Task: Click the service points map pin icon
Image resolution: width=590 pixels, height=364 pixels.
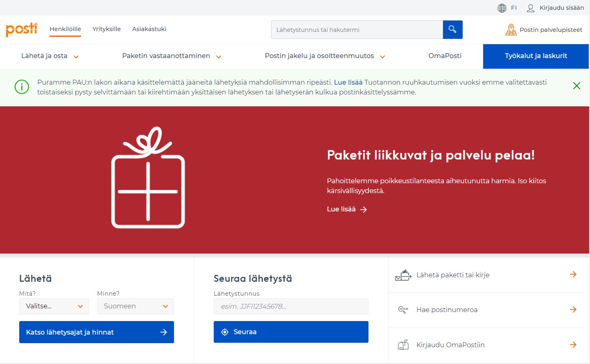Action: coord(511,29)
